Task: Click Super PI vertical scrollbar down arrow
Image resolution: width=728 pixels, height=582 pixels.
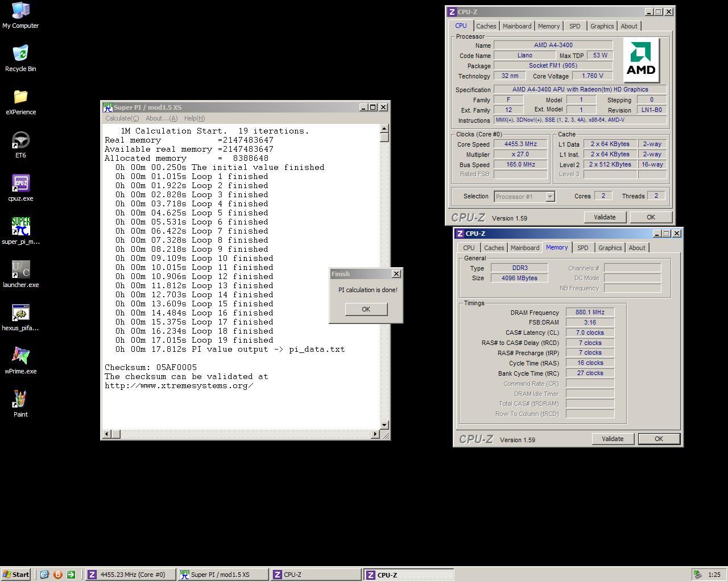Action: pos(384,425)
